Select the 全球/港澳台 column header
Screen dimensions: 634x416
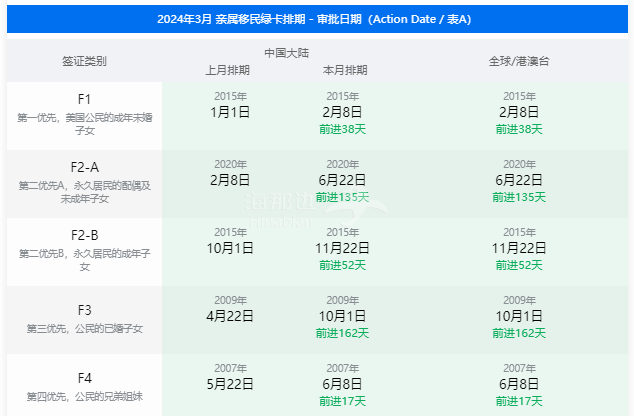[518, 61]
